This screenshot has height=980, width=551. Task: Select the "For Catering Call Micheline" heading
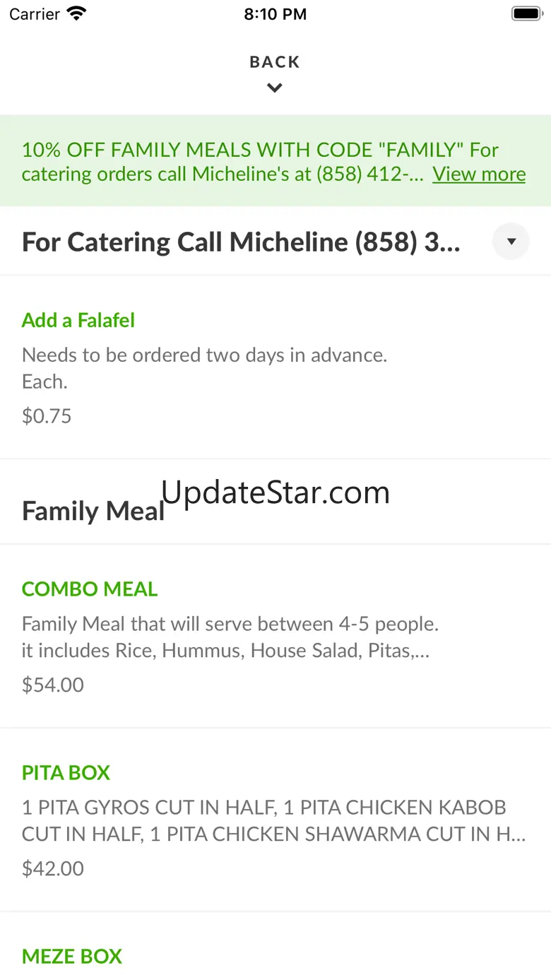tap(241, 242)
